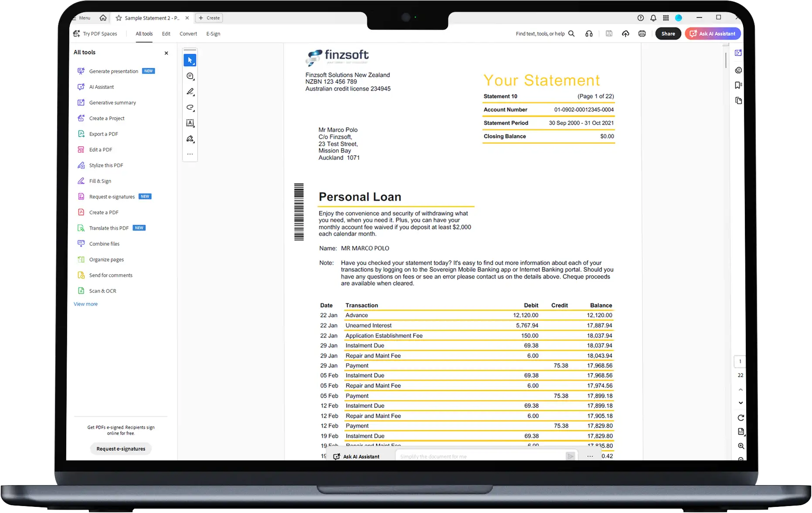The image size is (812, 513).
Task: Open the bookmarks panel icon
Action: (x=738, y=85)
